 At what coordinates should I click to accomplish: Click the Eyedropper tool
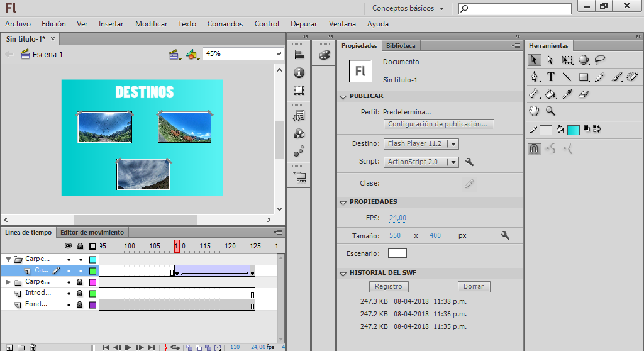point(567,94)
